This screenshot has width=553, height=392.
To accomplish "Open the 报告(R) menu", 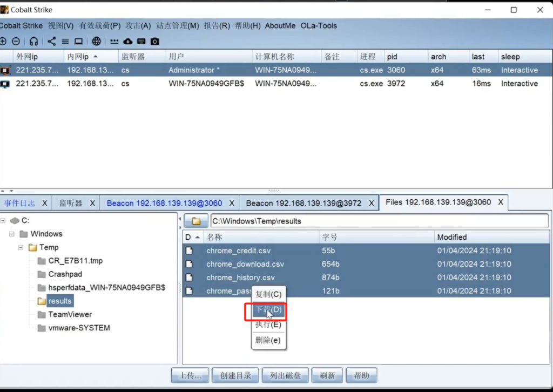I will coord(217,26).
